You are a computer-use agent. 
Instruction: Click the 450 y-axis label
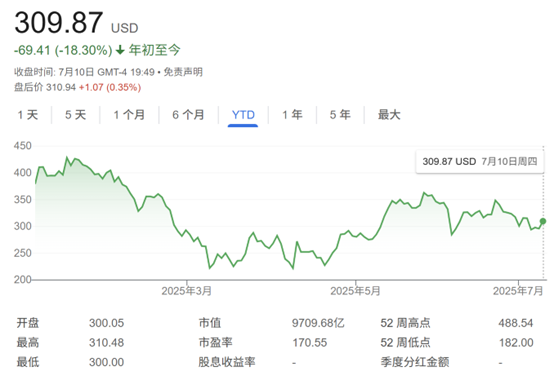click(x=23, y=146)
